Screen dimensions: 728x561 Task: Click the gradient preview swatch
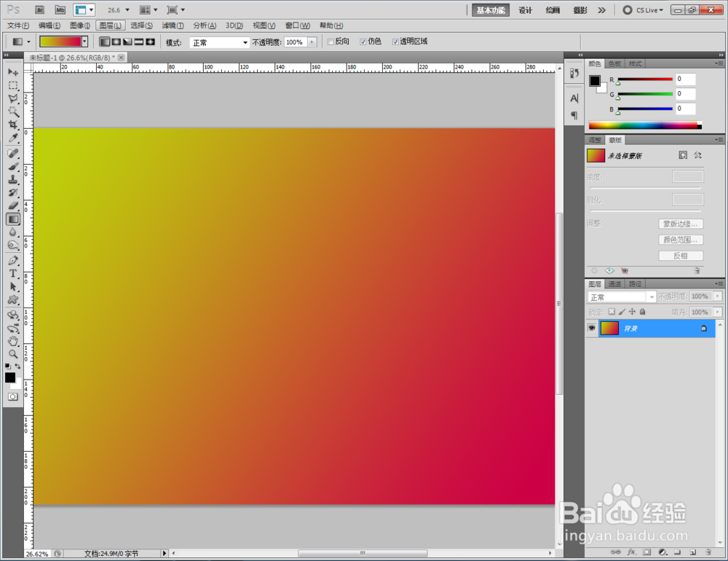(x=60, y=42)
